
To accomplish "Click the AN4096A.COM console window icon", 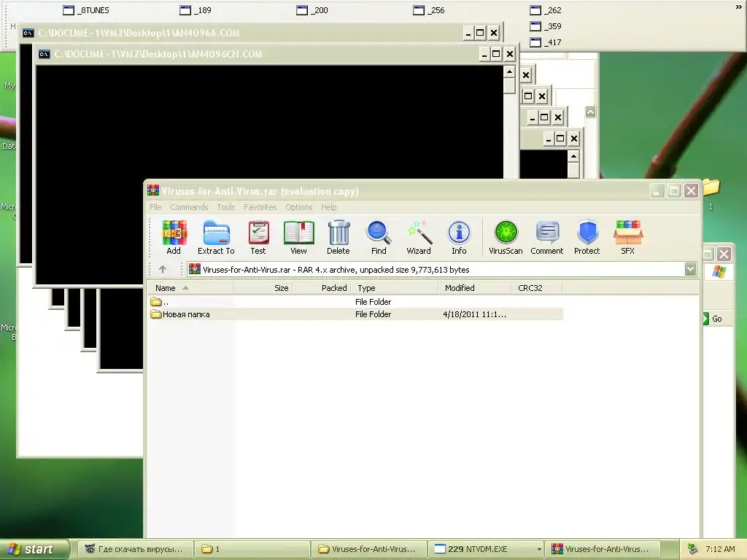I will click(x=28, y=33).
